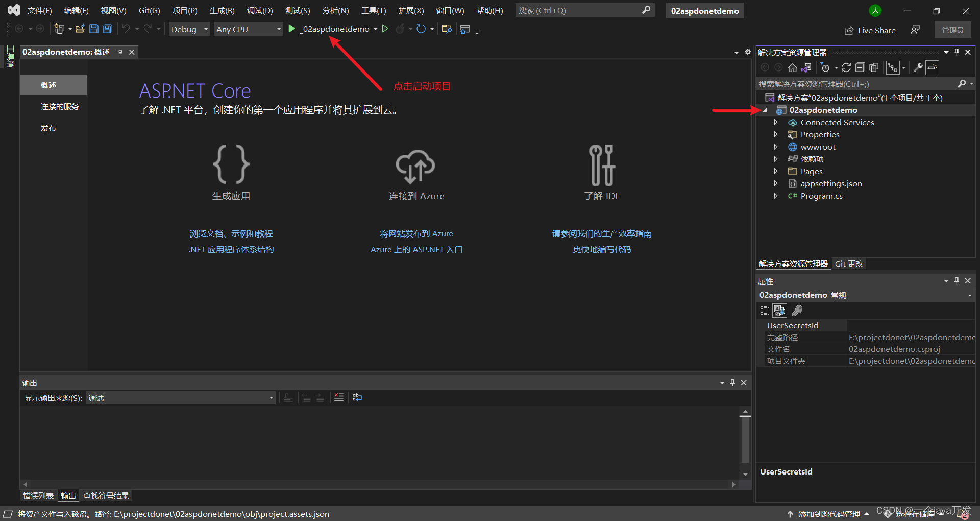
Task: Click the Output panel horizontal scrollbar
Action: pos(379,484)
